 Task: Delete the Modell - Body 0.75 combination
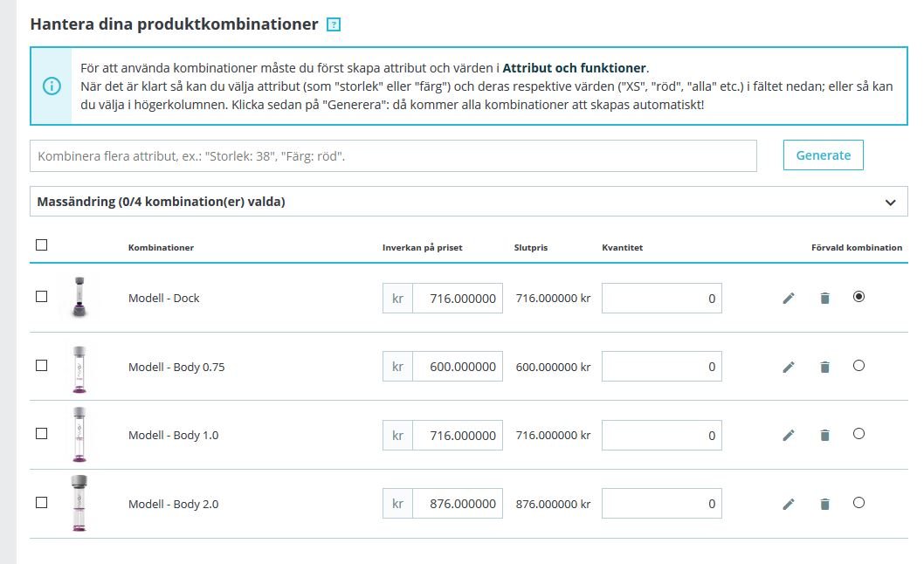point(825,368)
